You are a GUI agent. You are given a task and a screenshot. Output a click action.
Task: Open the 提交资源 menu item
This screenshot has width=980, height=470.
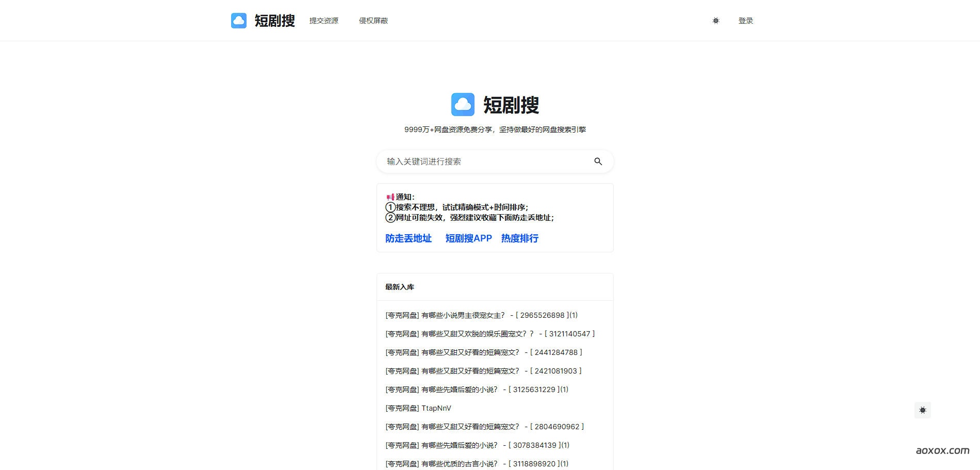(324, 21)
